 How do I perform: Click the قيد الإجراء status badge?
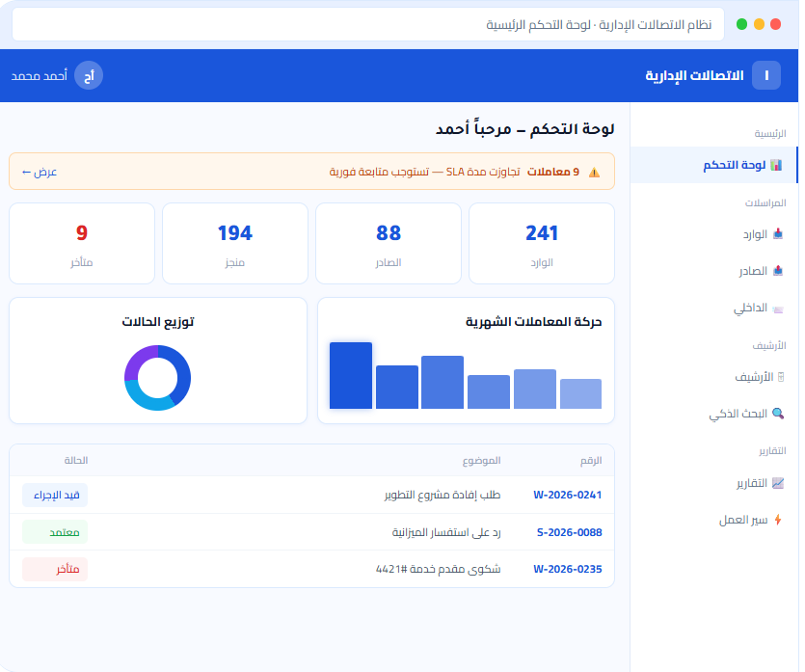point(55,495)
